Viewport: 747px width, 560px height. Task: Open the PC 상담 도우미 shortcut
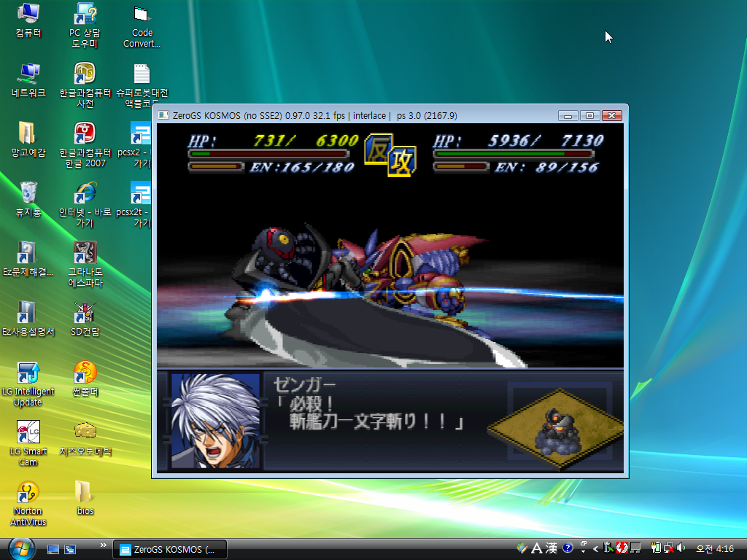tap(85, 26)
